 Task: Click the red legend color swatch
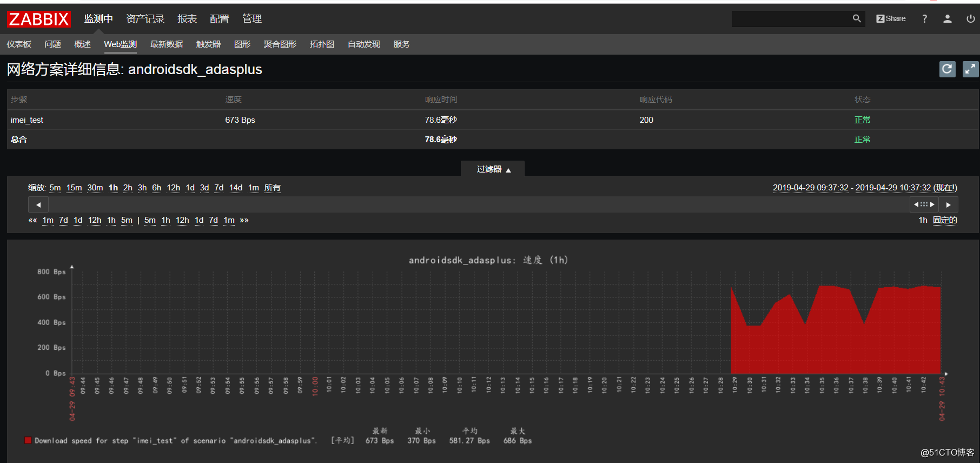[28, 440]
